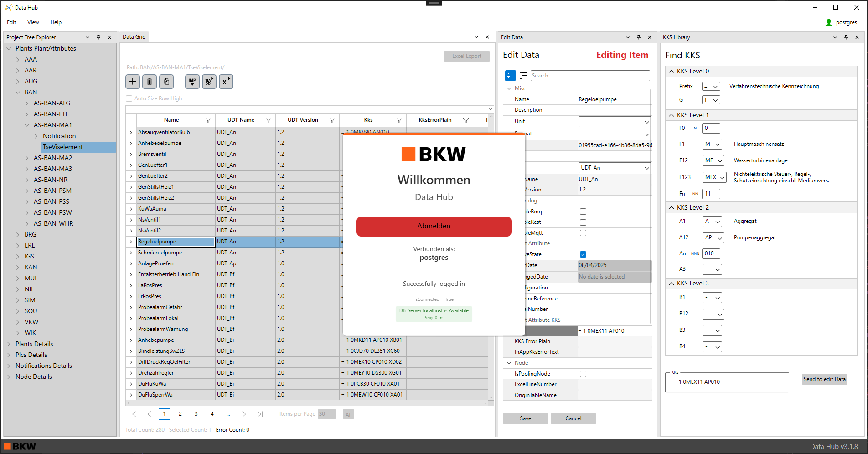Click the copy item icon in grid toolbar
Viewport: 868px width, 454px height.
coord(166,82)
